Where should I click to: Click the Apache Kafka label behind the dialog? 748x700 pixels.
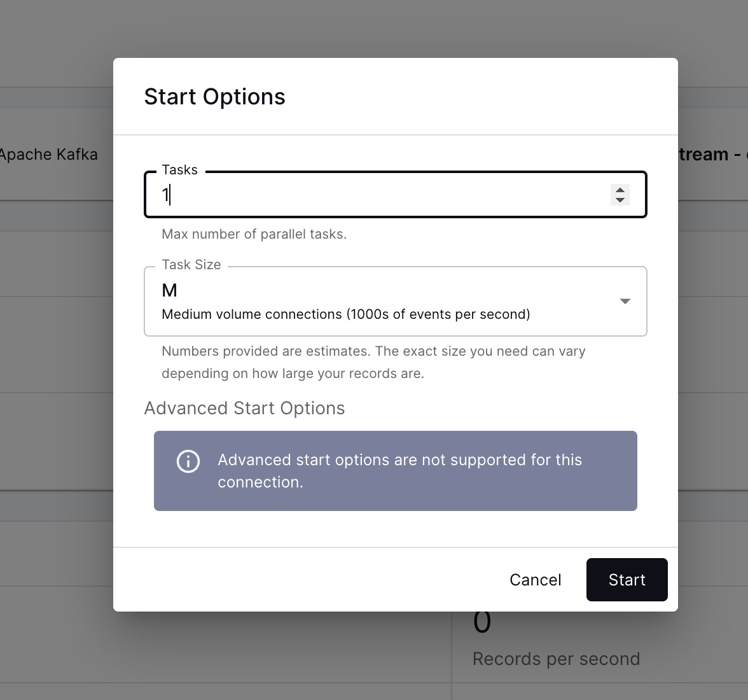[49, 155]
